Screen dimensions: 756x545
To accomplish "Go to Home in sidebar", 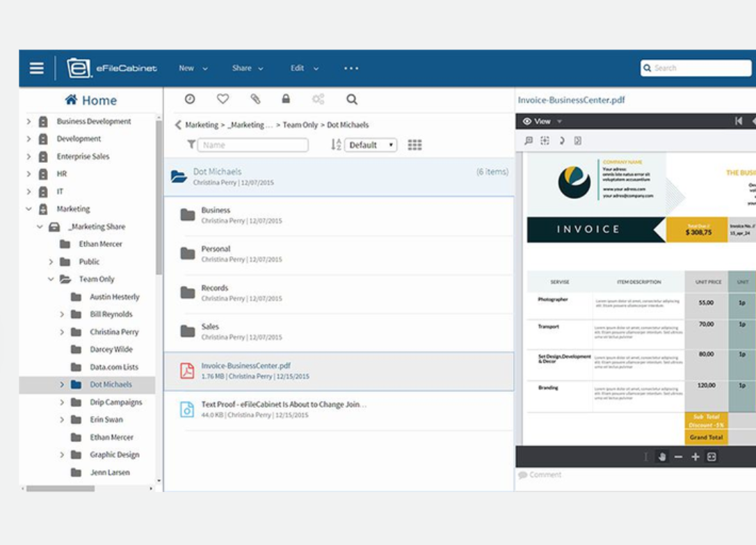I will pos(91,100).
